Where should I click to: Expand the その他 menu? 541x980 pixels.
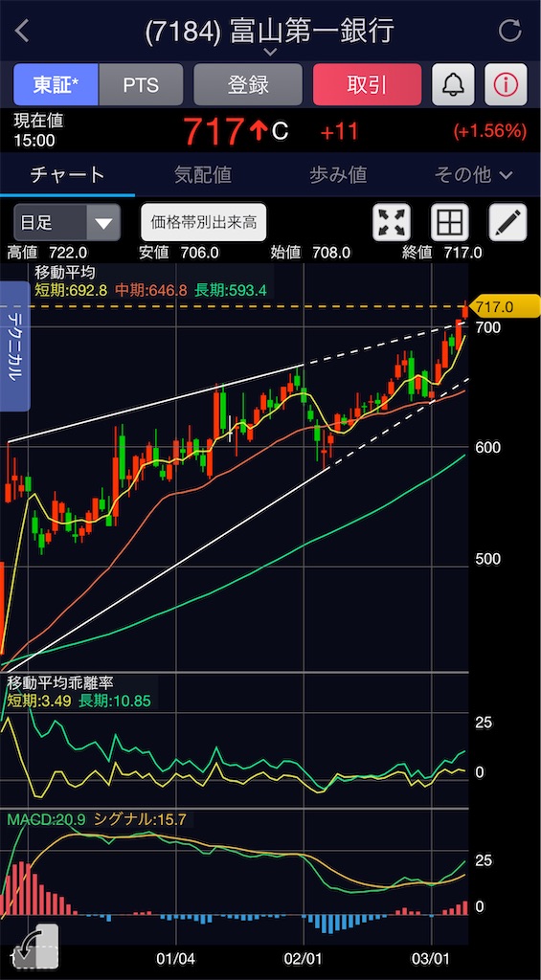click(473, 175)
